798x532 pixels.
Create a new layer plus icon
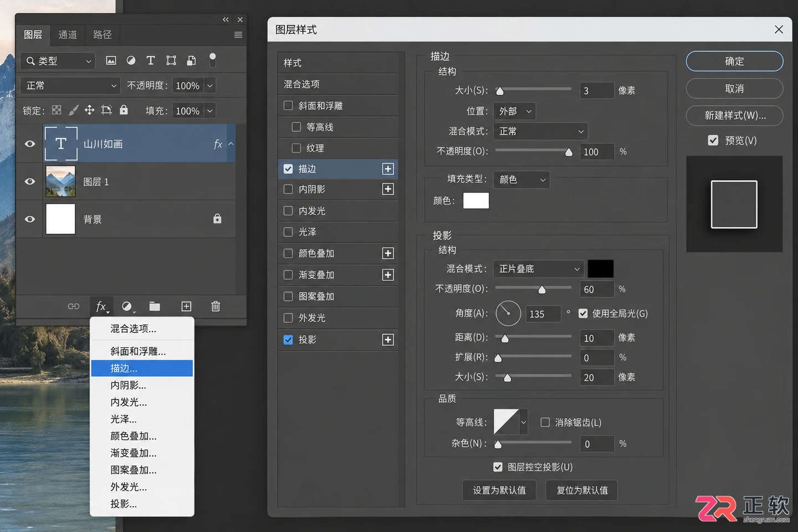186,306
